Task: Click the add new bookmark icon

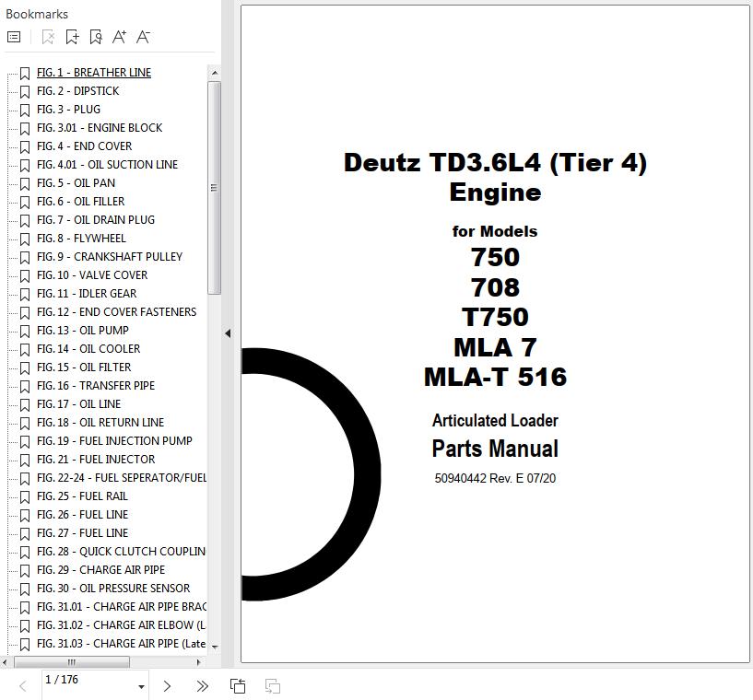Action: (72, 37)
